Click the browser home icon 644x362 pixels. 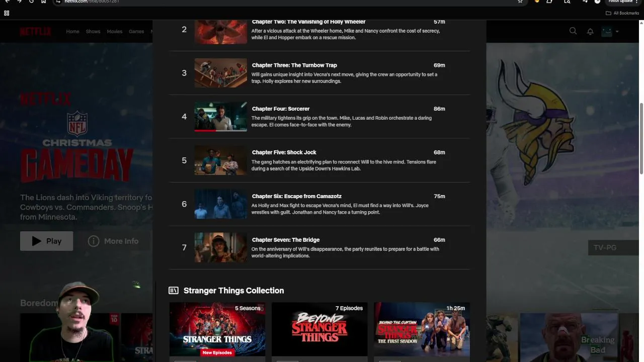[43, 2]
